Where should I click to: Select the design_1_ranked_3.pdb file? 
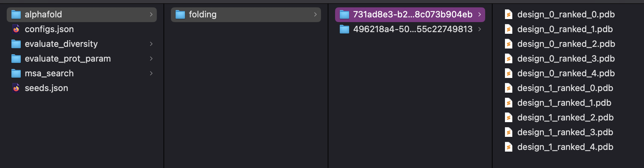[565, 132]
